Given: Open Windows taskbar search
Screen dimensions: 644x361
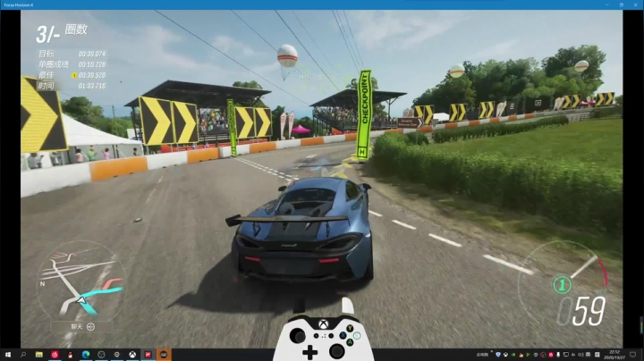Looking at the screenshot, I should coord(23,355).
